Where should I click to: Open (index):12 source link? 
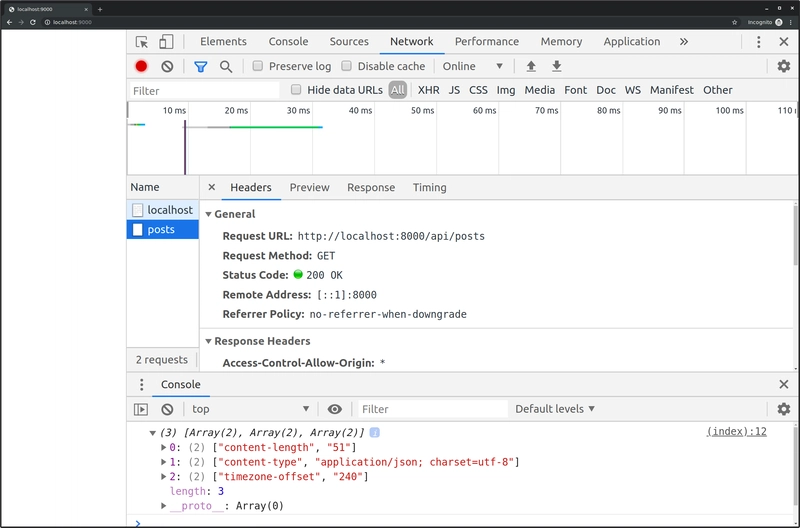(736, 432)
